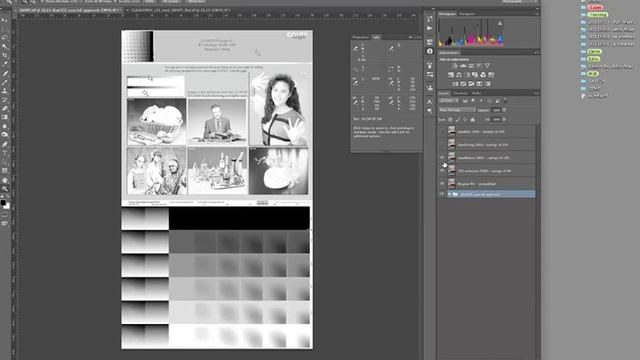
Task: Toggle lock transparent pixels
Action: 450,120
